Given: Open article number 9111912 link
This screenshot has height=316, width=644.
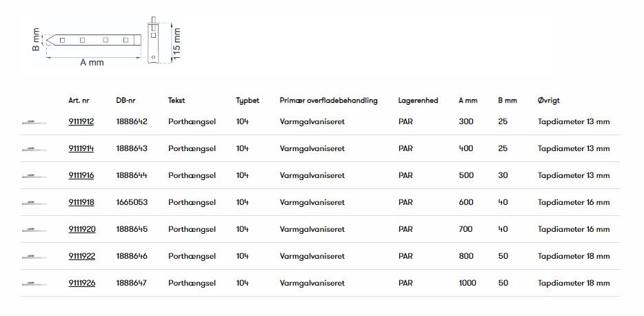Looking at the screenshot, I should pos(81,121).
